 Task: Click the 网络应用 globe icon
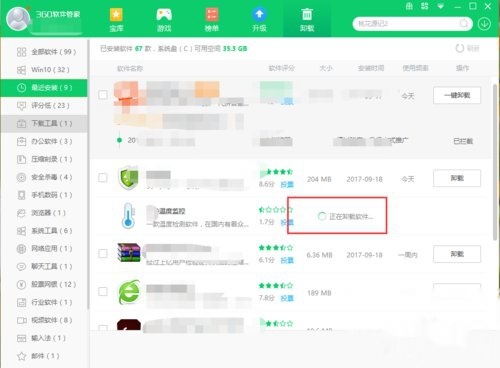[21, 249]
